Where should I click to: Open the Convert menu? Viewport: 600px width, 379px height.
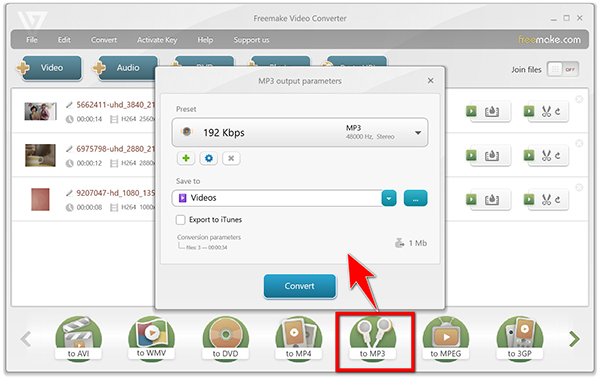pos(104,40)
